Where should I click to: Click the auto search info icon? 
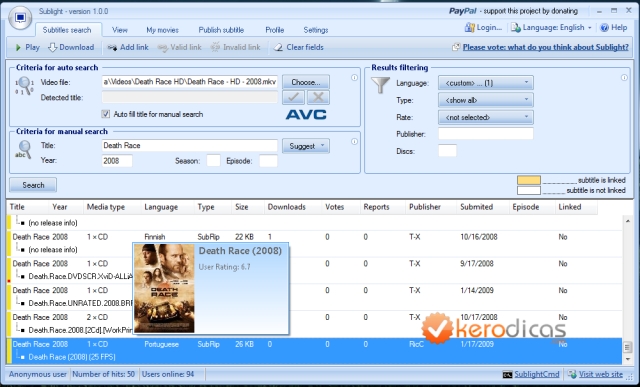pyautogui.click(x=354, y=78)
